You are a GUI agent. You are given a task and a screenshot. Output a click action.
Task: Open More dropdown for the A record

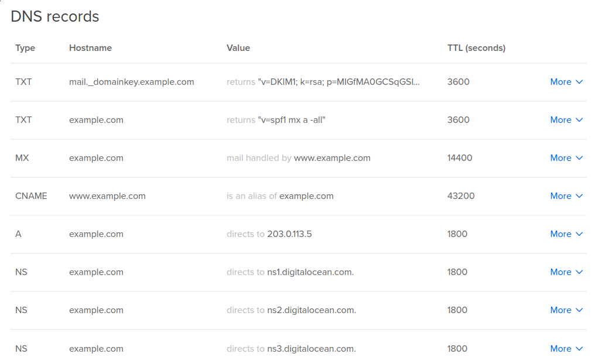pyautogui.click(x=566, y=233)
